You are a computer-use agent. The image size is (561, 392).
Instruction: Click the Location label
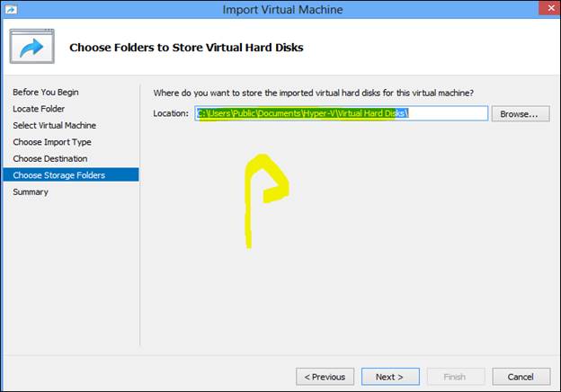tap(171, 114)
